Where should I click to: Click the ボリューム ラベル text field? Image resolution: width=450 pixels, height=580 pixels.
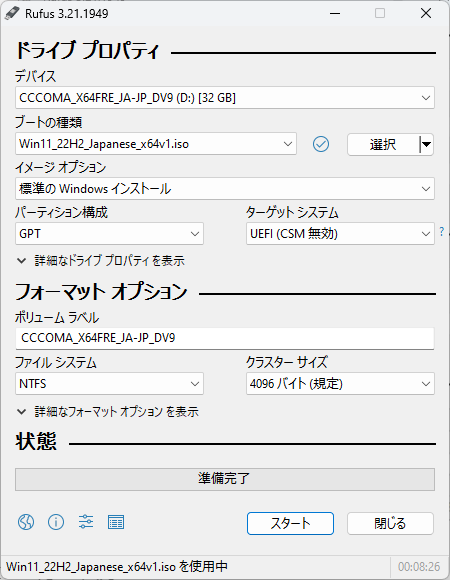click(225, 338)
